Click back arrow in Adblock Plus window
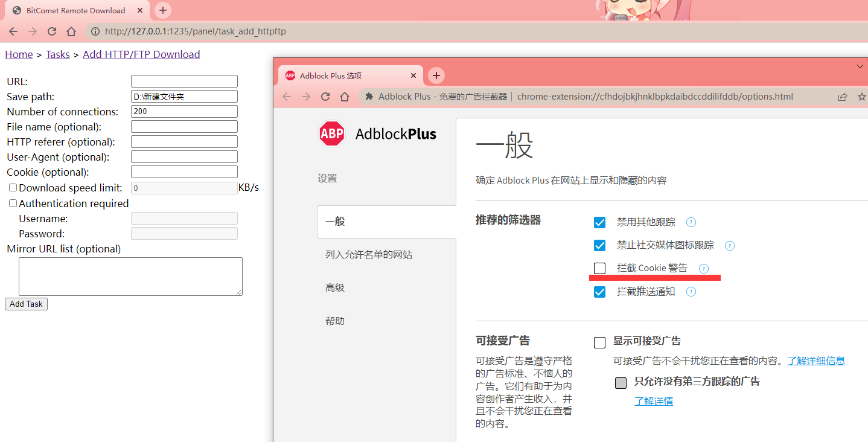Image resolution: width=868 pixels, height=442 pixels. (x=287, y=97)
